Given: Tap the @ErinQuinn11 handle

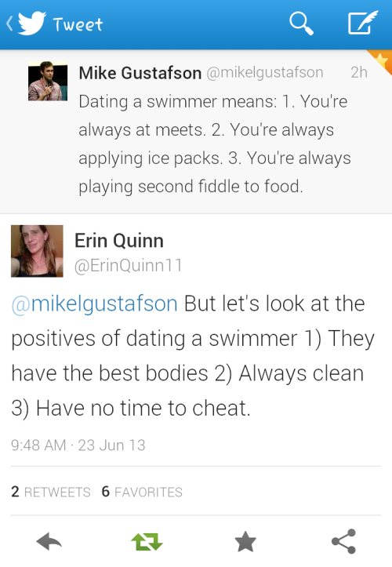Looking at the screenshot, I should 128,265.
